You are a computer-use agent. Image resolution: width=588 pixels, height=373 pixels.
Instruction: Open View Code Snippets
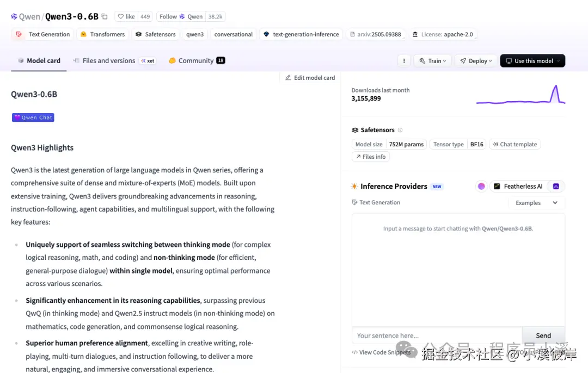pos(381,352)
